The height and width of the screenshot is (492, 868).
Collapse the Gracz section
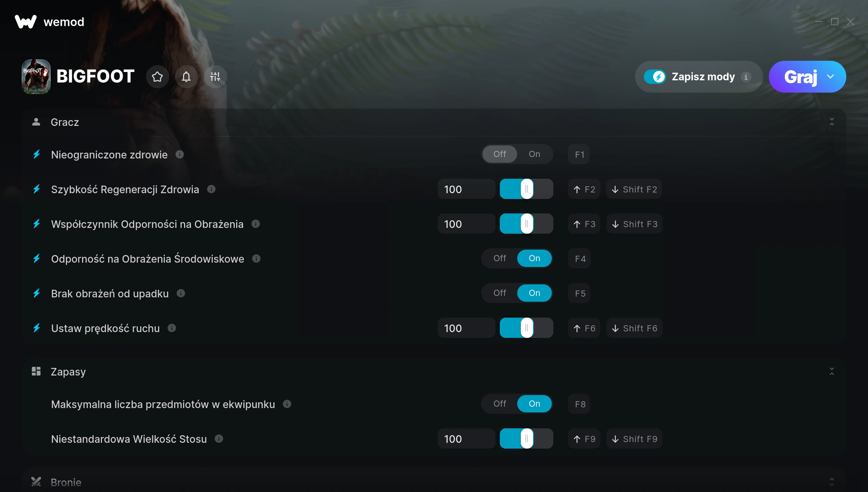831,122
